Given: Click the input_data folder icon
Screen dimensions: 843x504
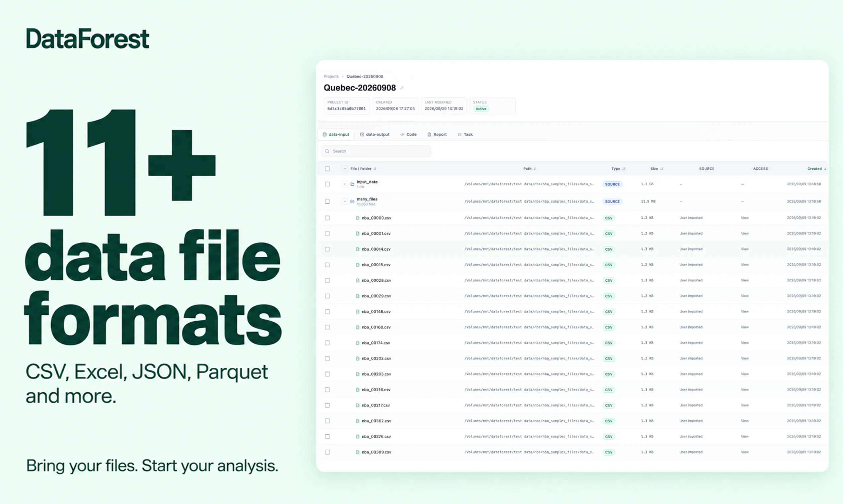Looking at the screenshot, I should tap(352, 184).
